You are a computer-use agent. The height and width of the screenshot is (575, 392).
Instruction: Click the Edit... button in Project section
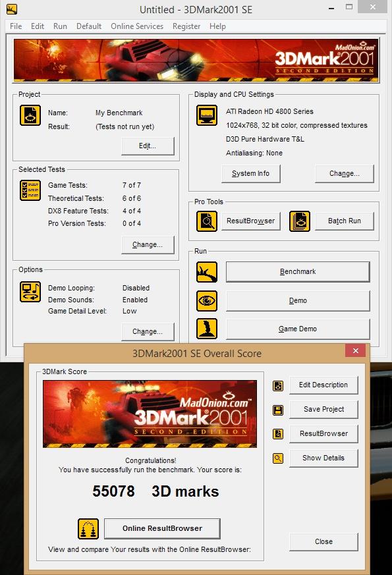(148, 146)
